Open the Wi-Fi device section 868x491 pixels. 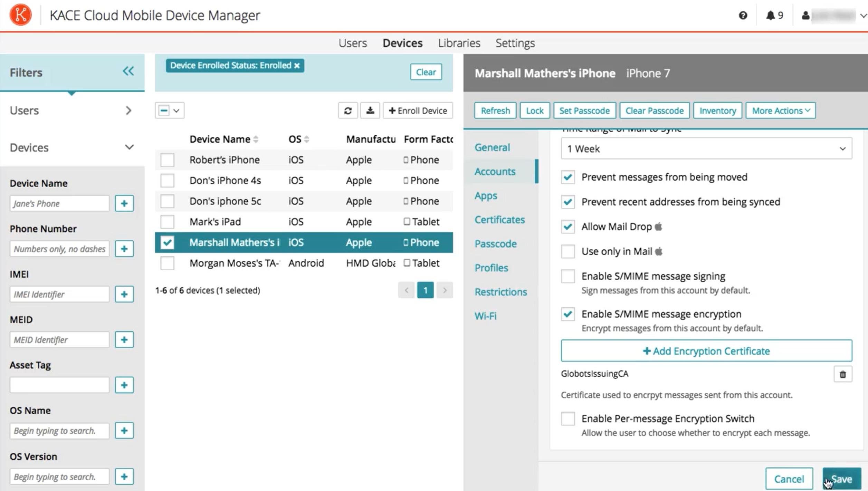(x=485, y=316)
